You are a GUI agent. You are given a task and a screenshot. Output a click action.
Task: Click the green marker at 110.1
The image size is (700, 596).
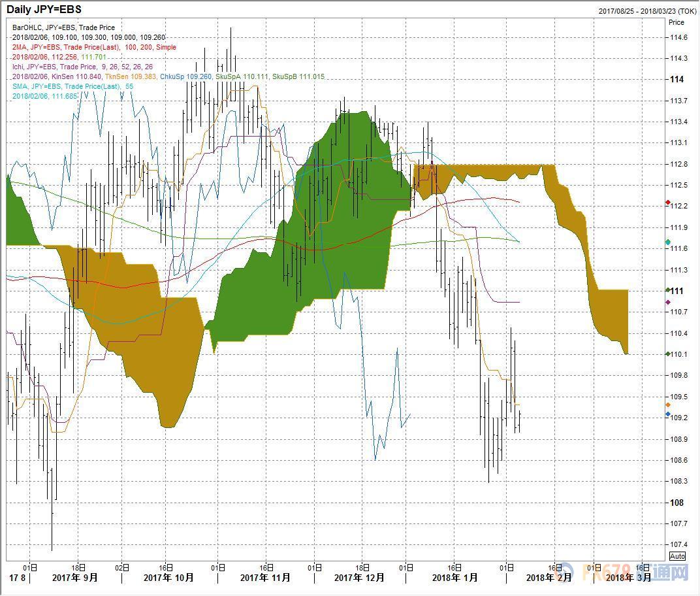667,354
